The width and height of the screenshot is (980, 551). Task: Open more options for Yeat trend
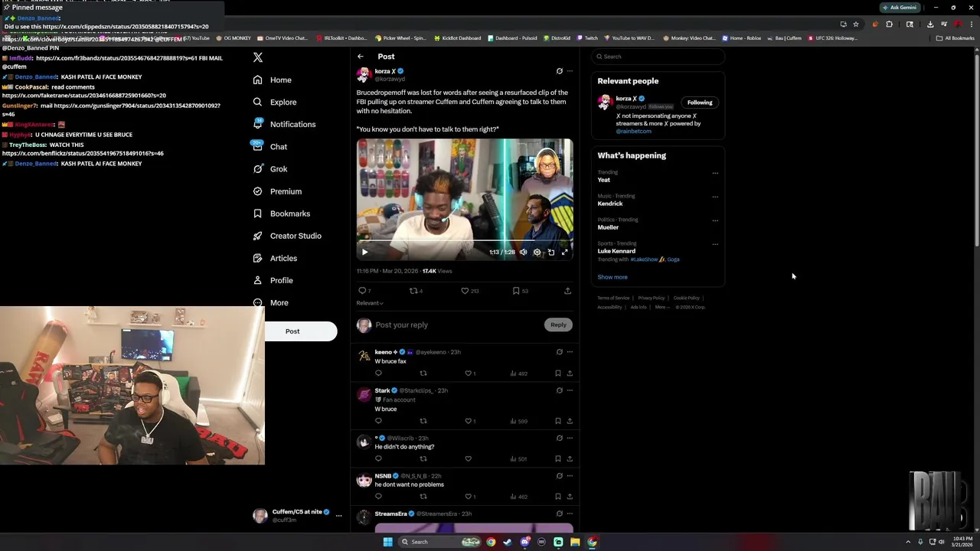(x=715, y=173)
